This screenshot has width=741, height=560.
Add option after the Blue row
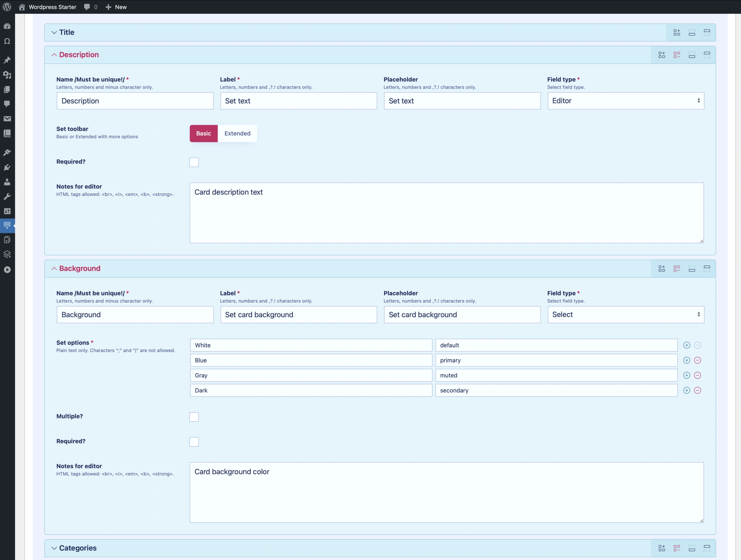pos(687,360)
